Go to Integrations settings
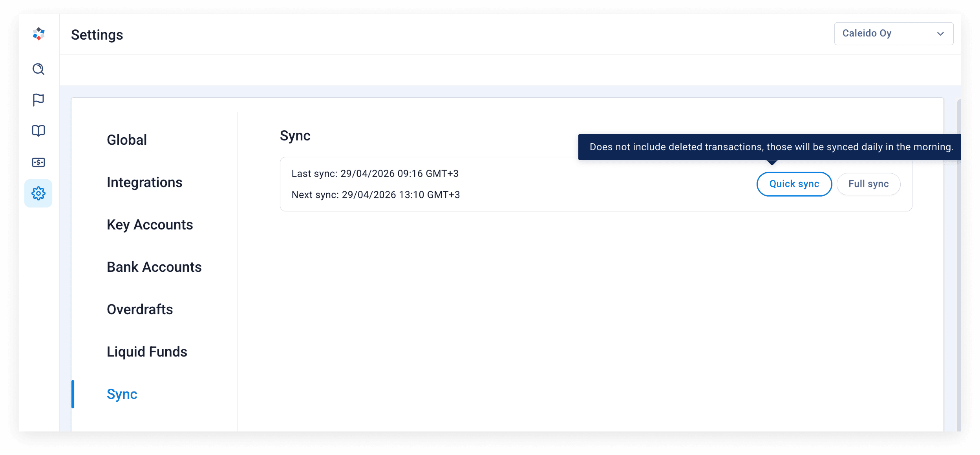Screen dimensions: 980x455 click(144, 182)
